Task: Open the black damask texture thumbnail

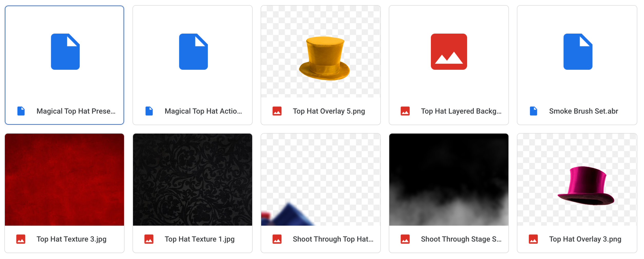Action: tap(193, 180)
